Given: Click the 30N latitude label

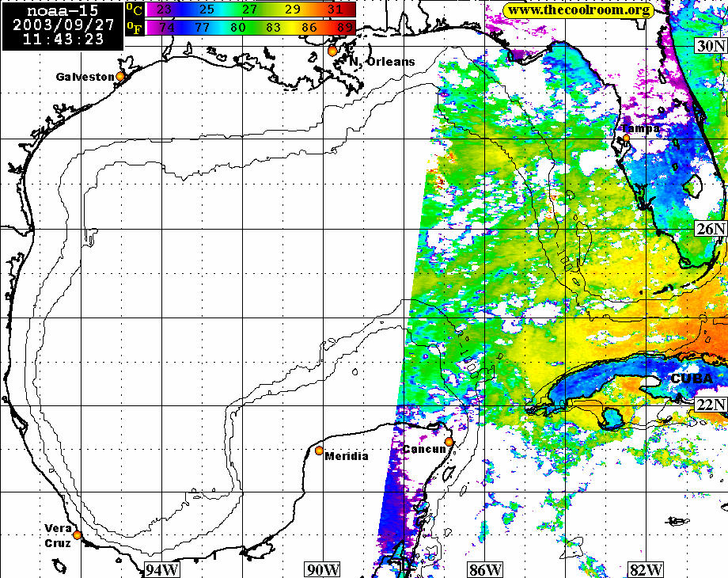Looking at the screenshot, I should [x=711, y=46].
